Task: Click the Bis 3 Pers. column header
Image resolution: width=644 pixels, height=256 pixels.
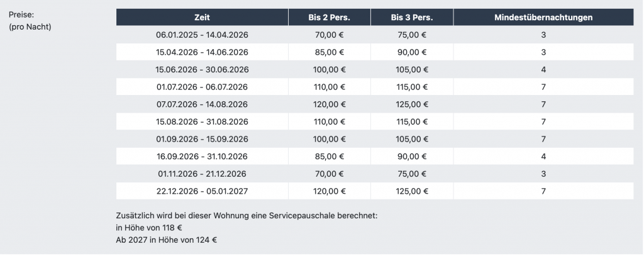Action: (412, 18)
